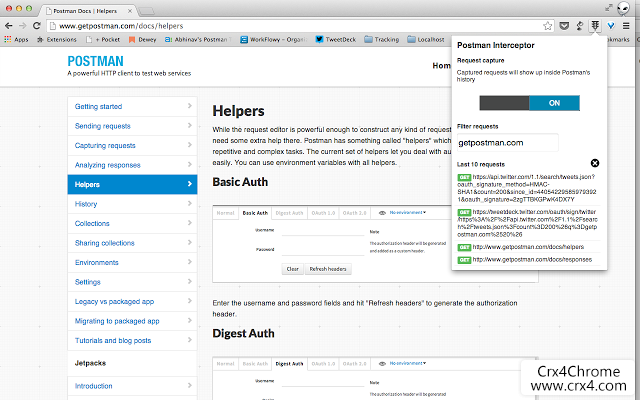Click the Username field in Basic Auth
The width and height of the screenshot is (640, 400).
322,231
